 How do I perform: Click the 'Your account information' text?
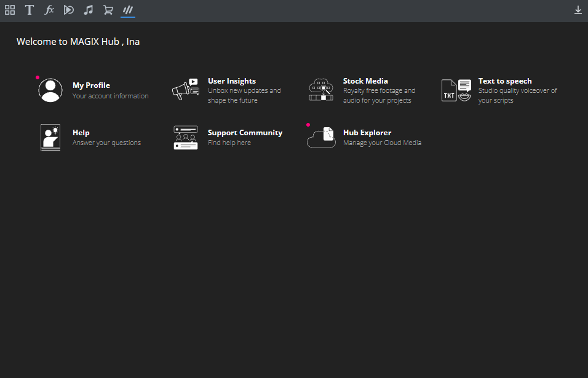tap(110, 96)
